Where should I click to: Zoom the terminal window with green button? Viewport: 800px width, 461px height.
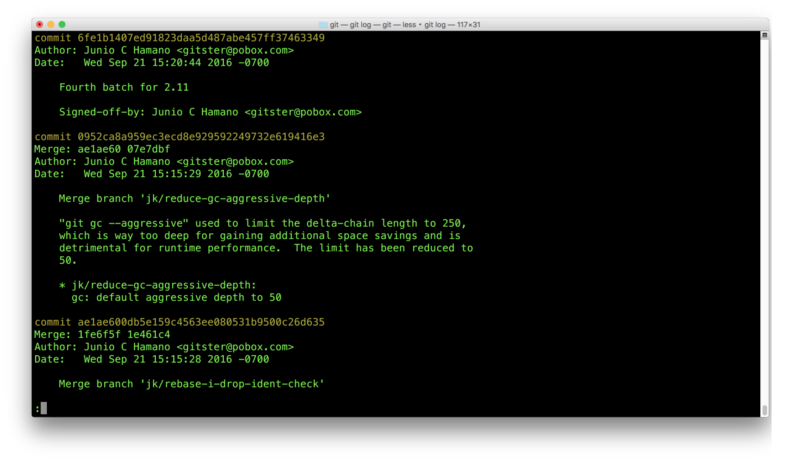[x=62, y=23]
